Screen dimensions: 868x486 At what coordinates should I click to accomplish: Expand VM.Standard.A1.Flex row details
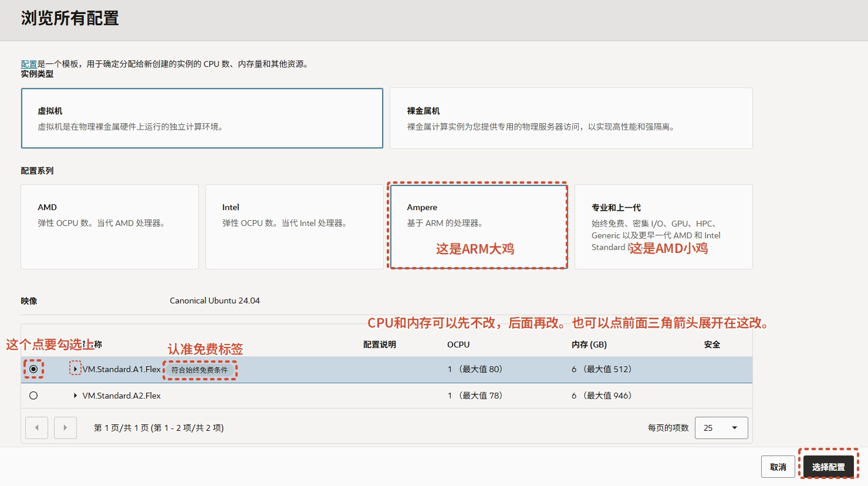point(75,369)
